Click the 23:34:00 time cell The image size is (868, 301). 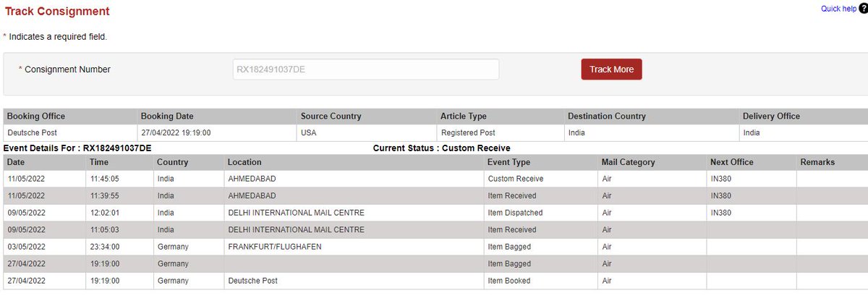point(119,247)
